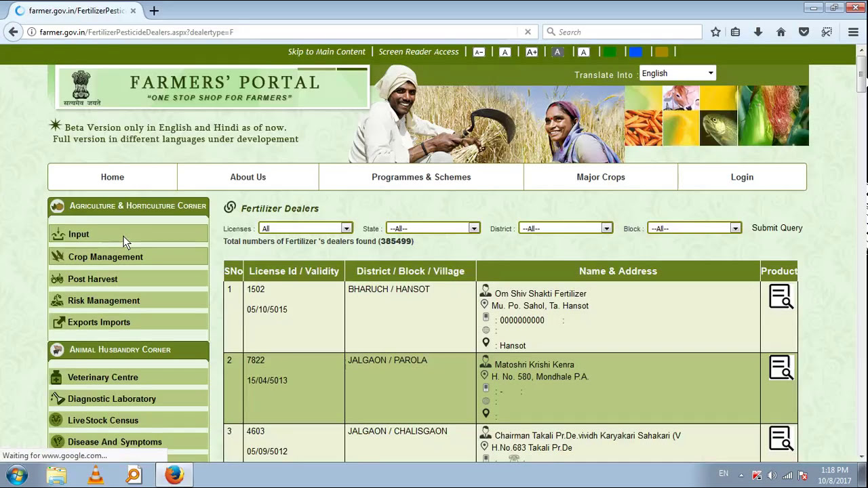Open file explorer from the taskbar
868x488 pixels.
coord(56,475)
